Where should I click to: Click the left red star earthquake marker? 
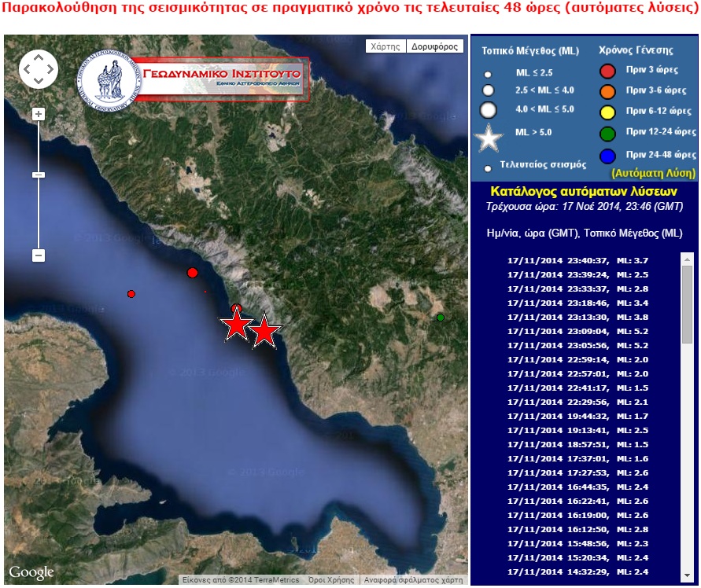click(235, 325)
